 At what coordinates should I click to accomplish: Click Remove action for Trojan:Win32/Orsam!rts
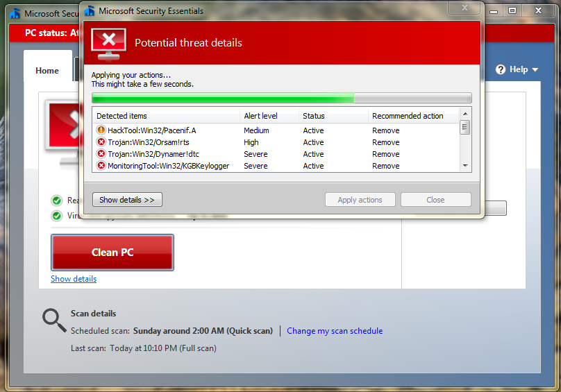386,142
